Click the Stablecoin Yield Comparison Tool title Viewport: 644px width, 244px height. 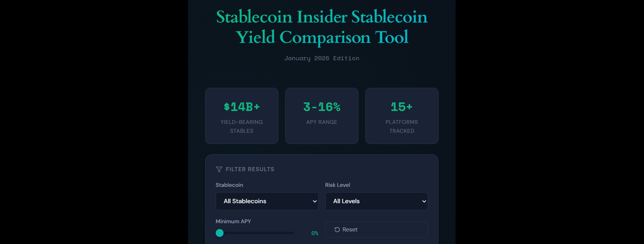click(x=322, y=27)
